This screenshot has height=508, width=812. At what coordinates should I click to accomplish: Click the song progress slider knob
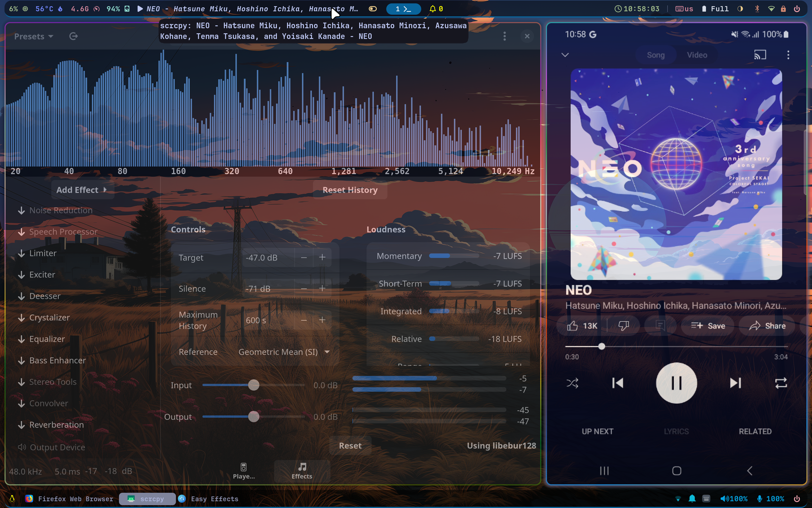pyautogui.click(x=602, y=346)
